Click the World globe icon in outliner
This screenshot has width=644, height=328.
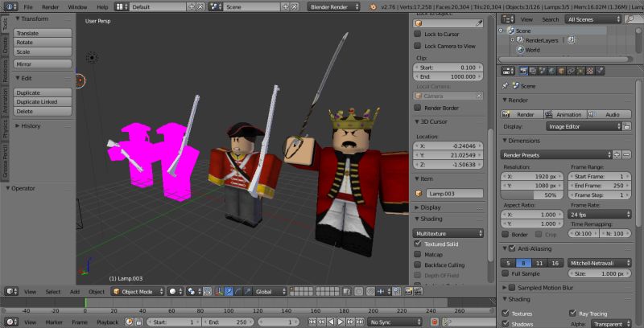[520, 50]
